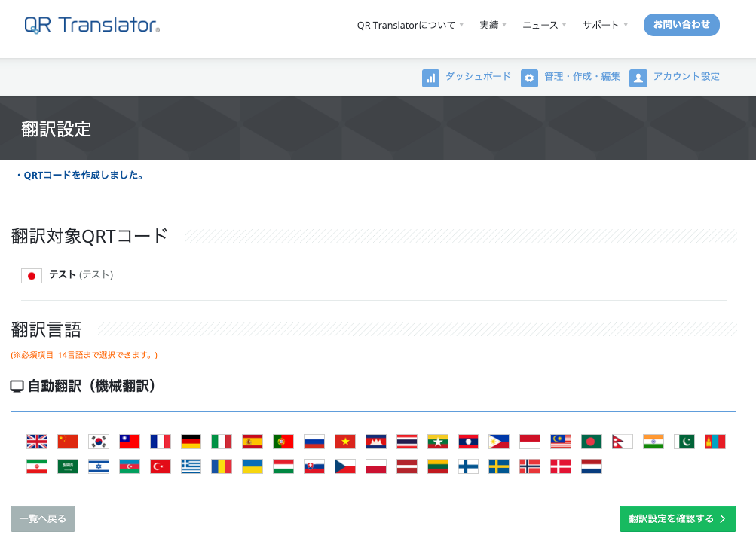The height and width of the screenshot is (541, 756).
Task: Choose the Denmark flag
Action: pos(561,466)
